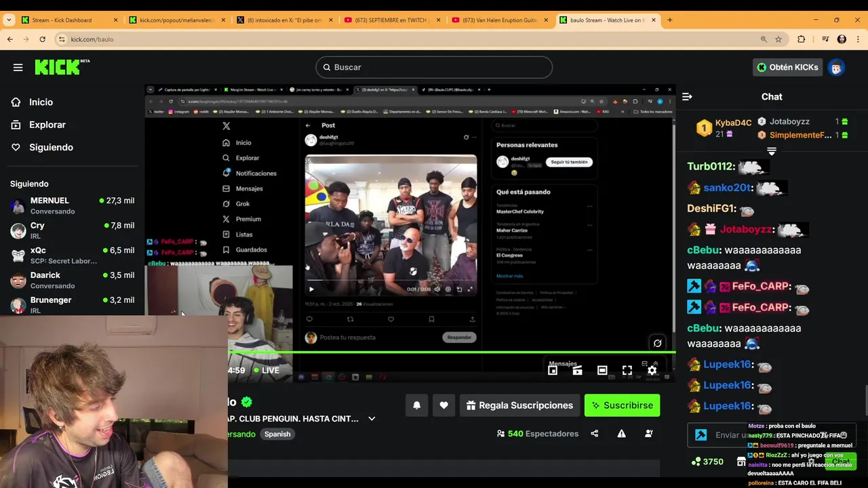Screen dimensions: 868x488
Task: Follow channel with heart button
Action: 443,405
